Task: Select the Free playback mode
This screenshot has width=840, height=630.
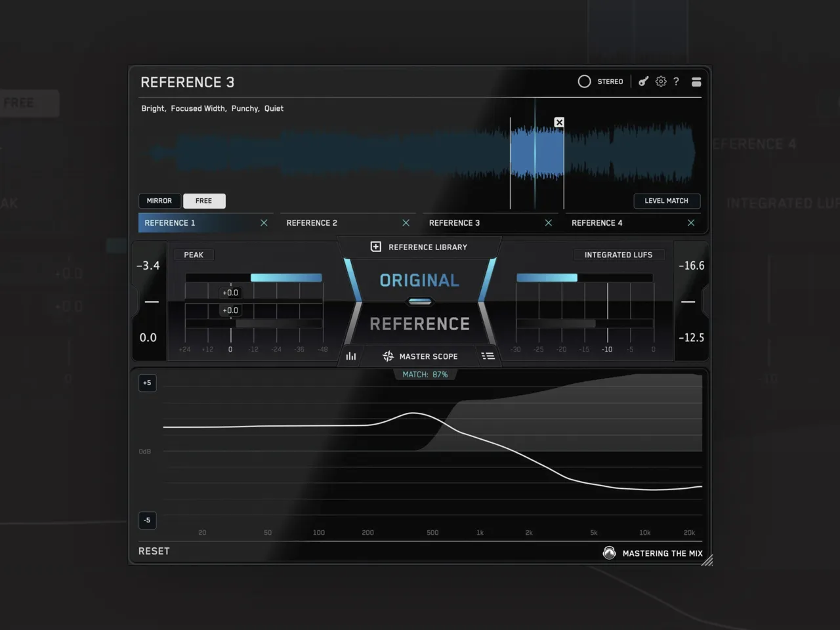Action: [x=204, y=201]
